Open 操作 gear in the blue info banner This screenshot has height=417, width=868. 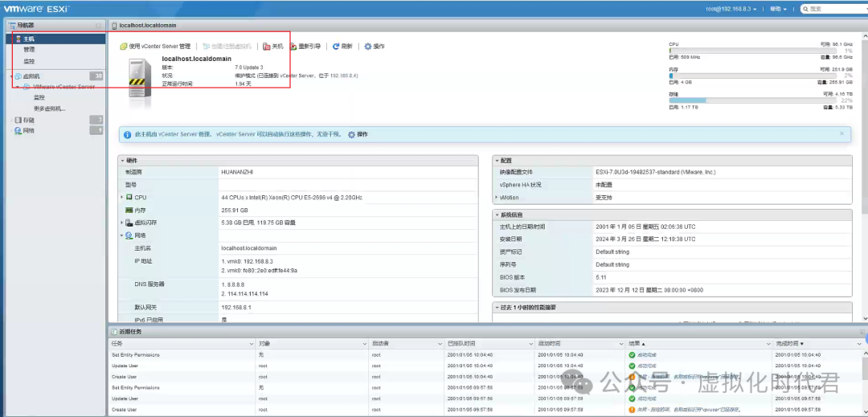[x=358, y=134]
